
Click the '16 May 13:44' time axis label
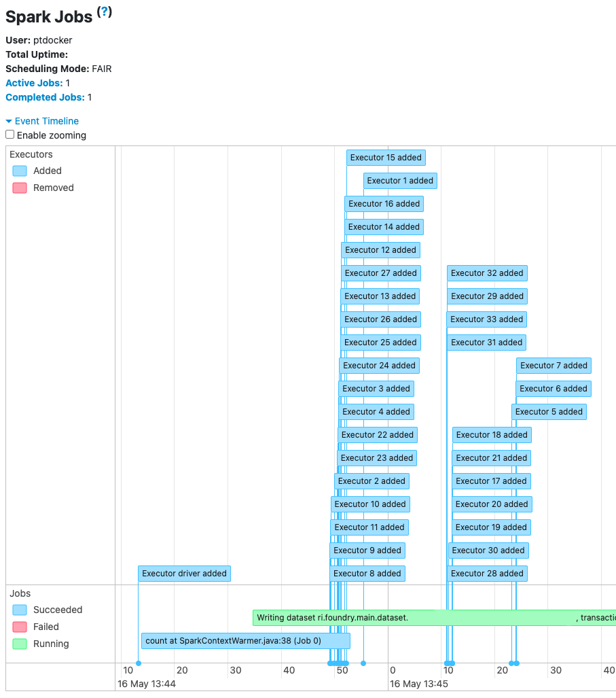coord(147,684)
